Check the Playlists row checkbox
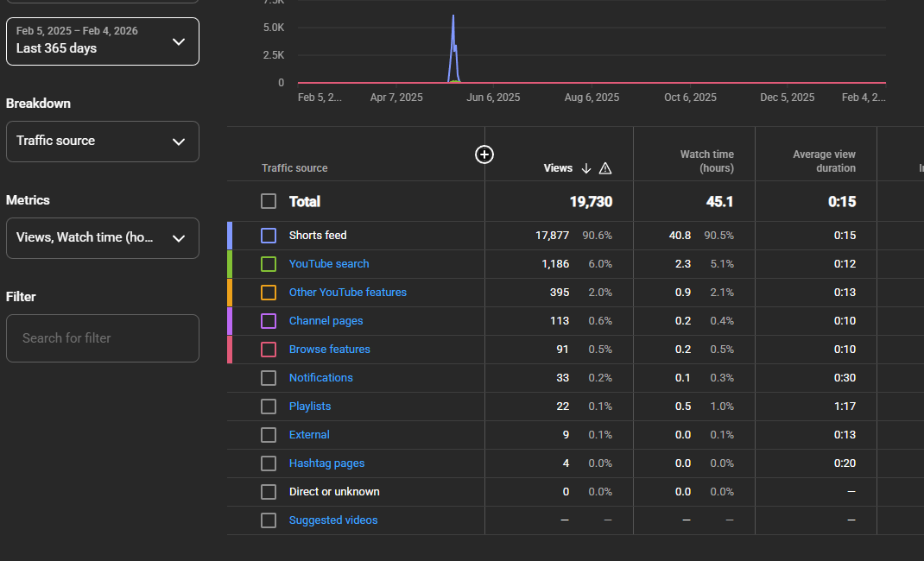 269,407
